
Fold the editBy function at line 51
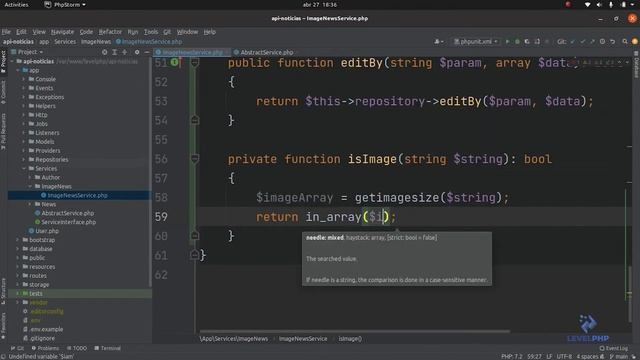(195, 62)
